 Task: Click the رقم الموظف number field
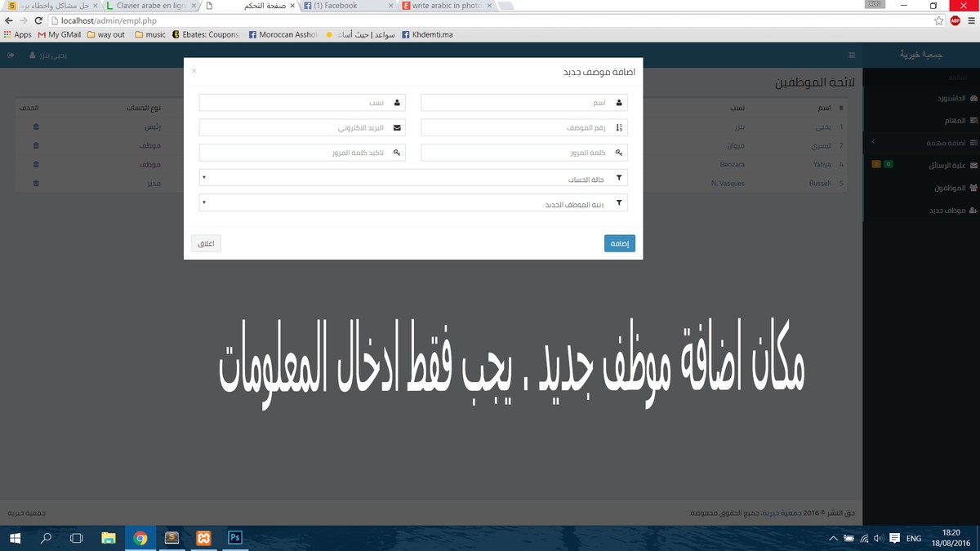(524, 128)
